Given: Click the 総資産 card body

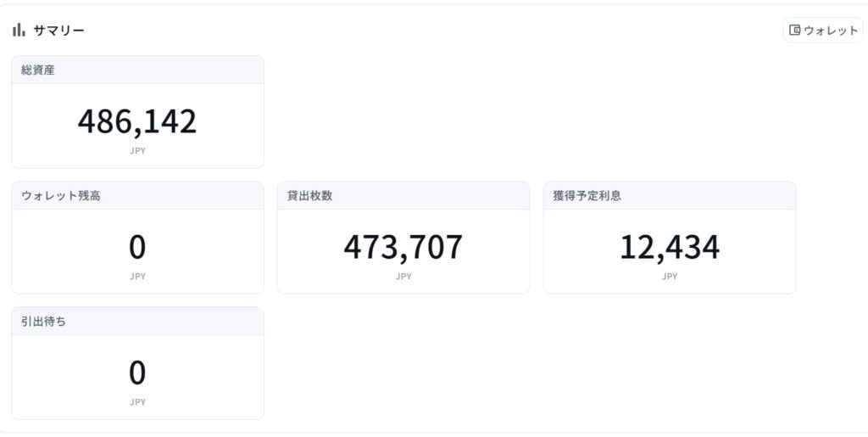Looking at the screenshot, I should (138, 126).
